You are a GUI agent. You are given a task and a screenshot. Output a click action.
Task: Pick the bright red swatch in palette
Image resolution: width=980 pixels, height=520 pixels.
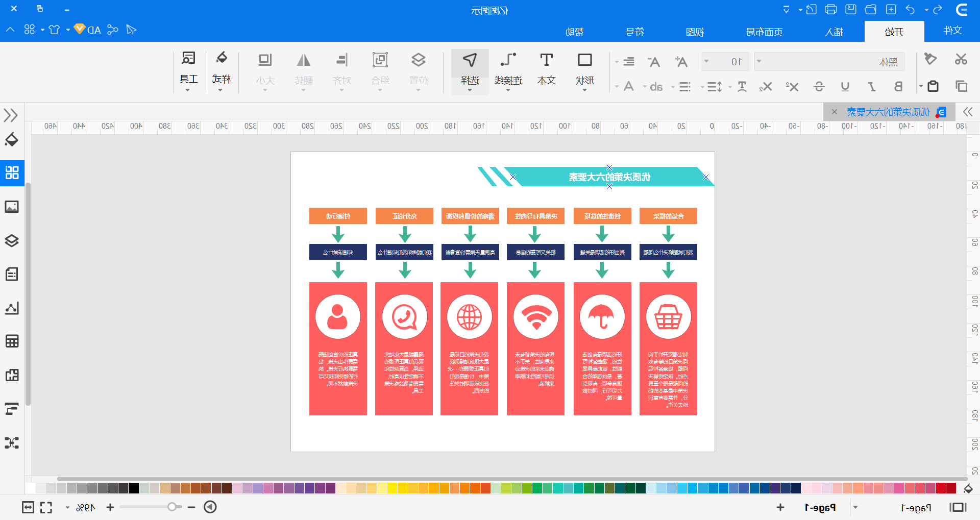(941, 488)
